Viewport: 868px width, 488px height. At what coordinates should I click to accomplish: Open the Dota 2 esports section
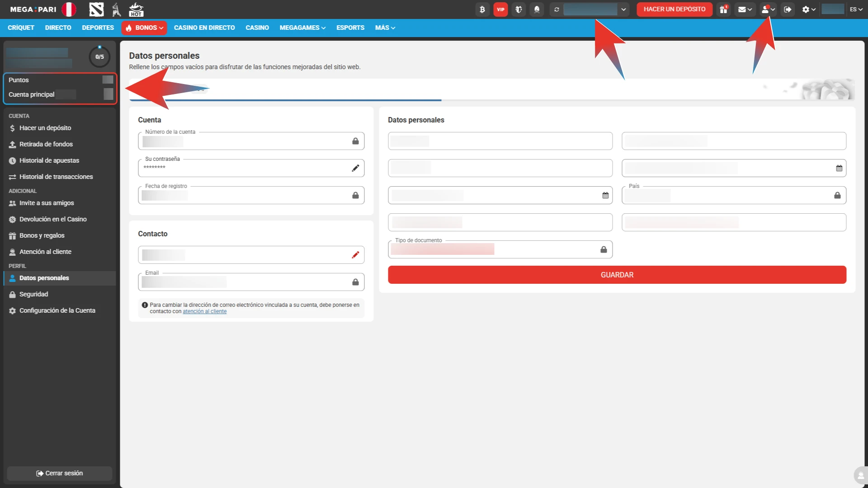tap(96, 9)
